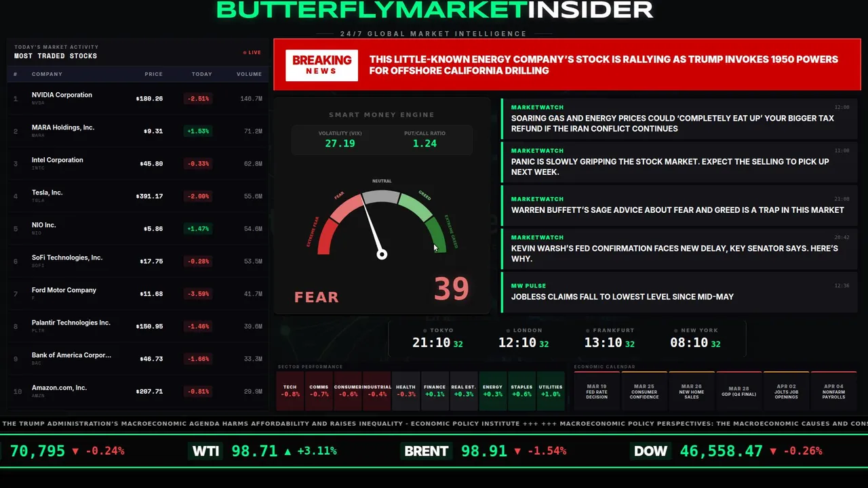Select the Tesla, Inc. row
Image resolution: width=868 pixels, height=488 pixels.
(x=138, y=197)
